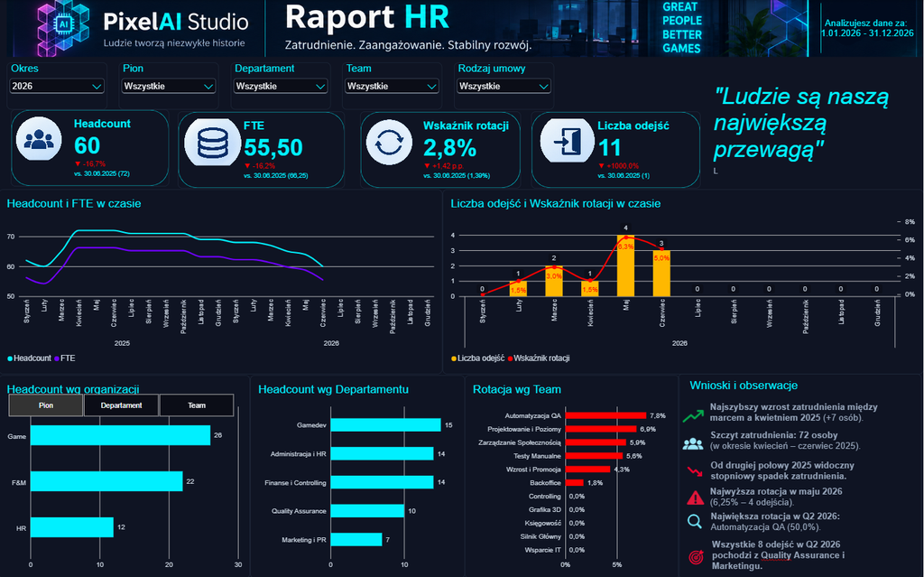924x577 pixels.
Task: Select the Administracja i HR bar
Action: click(x=382, y=453)
